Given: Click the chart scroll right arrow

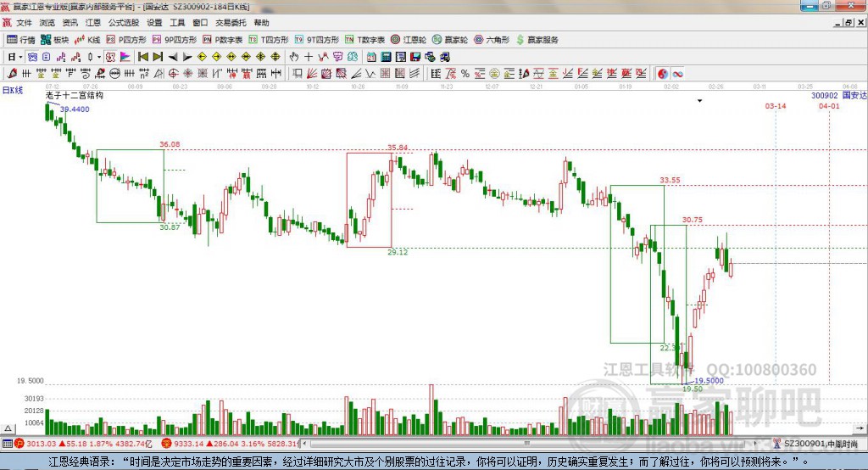Looking at the screenshot, I should click(860, 428).
